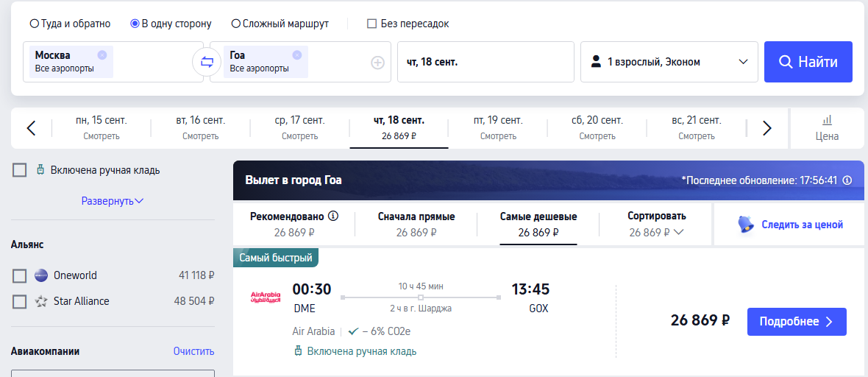Tick the Oneworld alliance checkbox
This screenshot has width=868, height=377.
[x=19, y=275]
